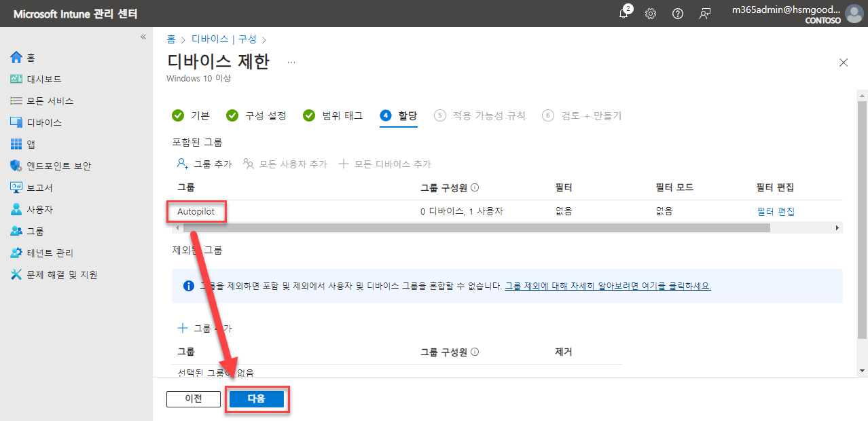Open 테넌트 관리 section
Screen dimensions: 868x421
pos(52,253)
